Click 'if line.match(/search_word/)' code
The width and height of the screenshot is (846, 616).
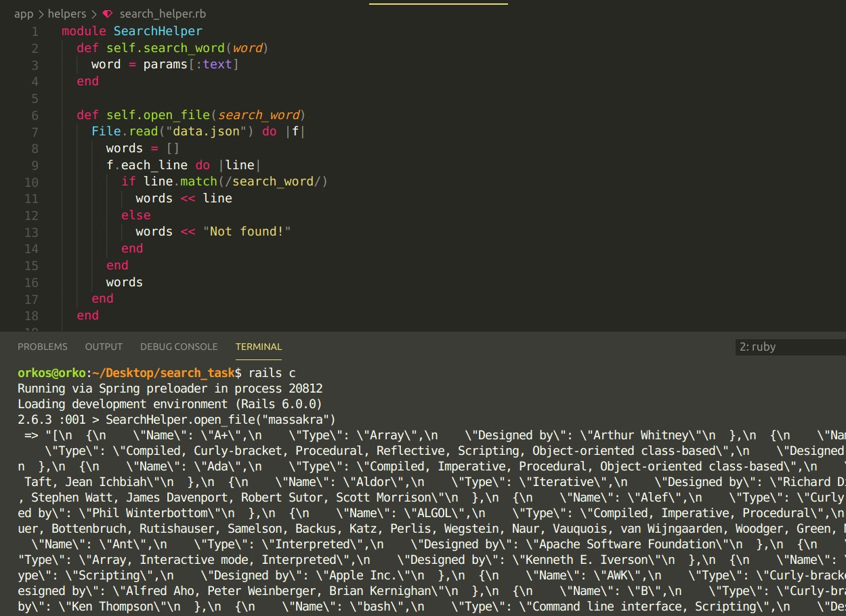click(x=224, y=181)
